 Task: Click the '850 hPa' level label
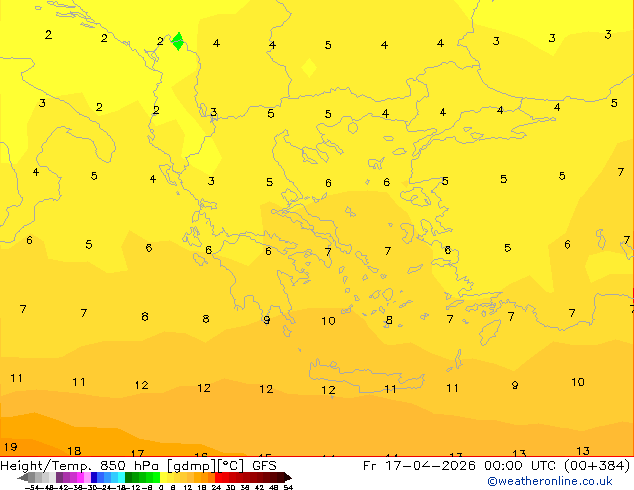129,466
